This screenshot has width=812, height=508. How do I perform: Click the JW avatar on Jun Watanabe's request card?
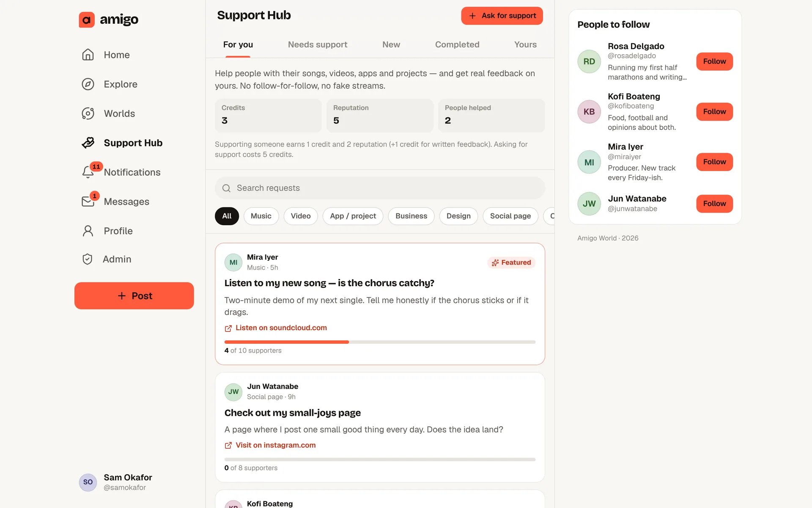(233, 392)
